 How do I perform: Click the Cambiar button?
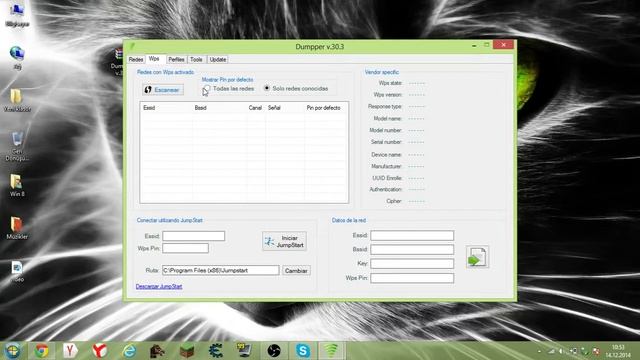pos(296,271)
